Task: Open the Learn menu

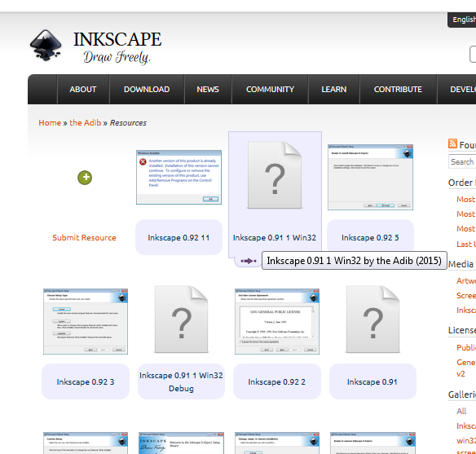Action: (334, 89)
